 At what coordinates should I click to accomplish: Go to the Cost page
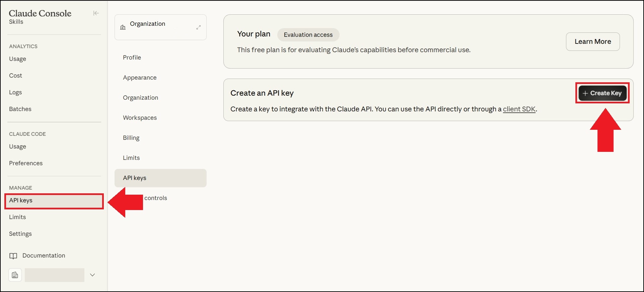15,76
